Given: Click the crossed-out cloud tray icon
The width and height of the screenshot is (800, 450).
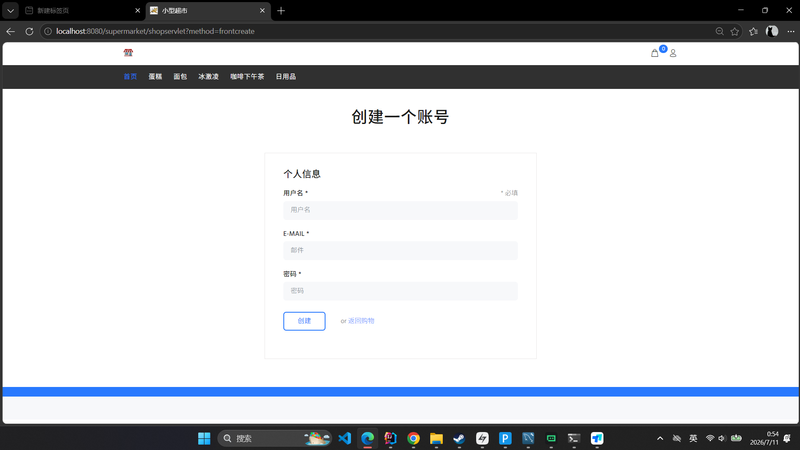Looking at the screenshot, I should (677, 438).
